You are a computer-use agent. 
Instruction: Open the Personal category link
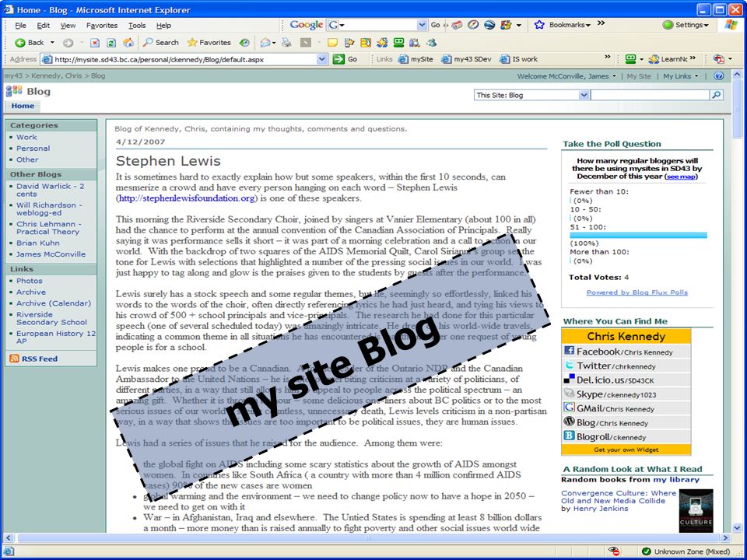coord(33,148)
